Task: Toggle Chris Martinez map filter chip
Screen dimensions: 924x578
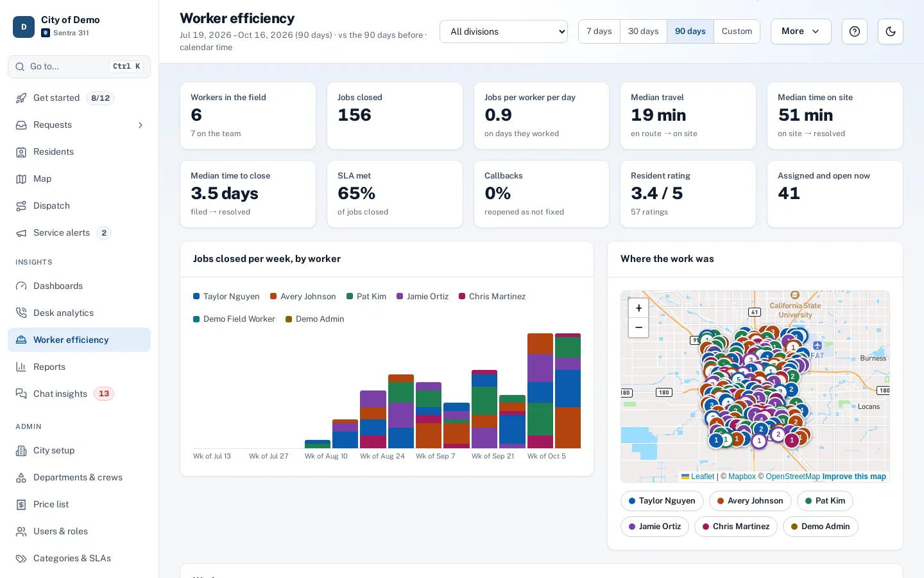Action: (736, 527)
